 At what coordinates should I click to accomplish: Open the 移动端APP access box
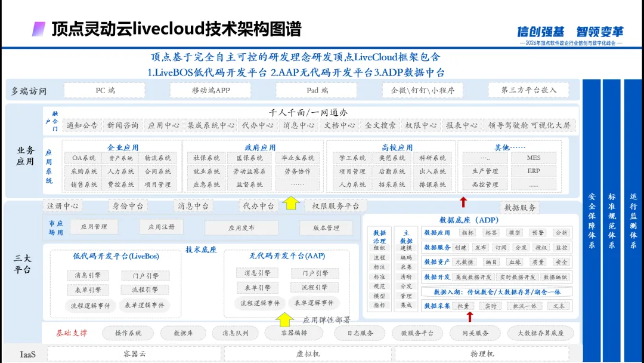coord(210,91)
